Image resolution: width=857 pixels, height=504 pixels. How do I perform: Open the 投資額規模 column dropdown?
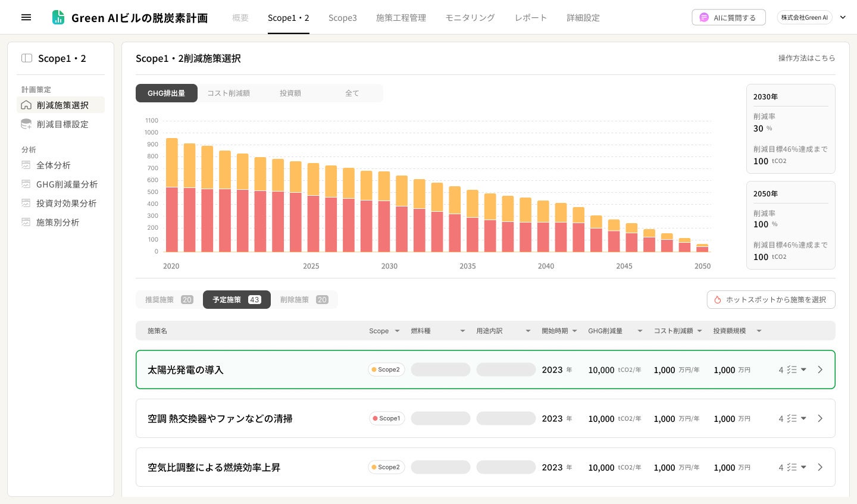(759, 331)
